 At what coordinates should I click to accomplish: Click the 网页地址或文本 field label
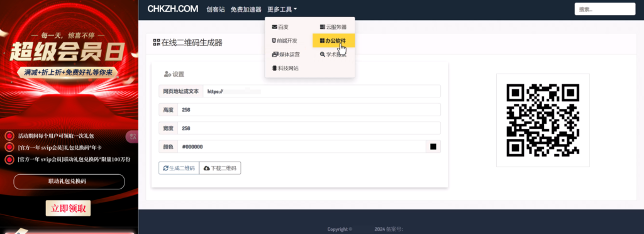(180, 91)
